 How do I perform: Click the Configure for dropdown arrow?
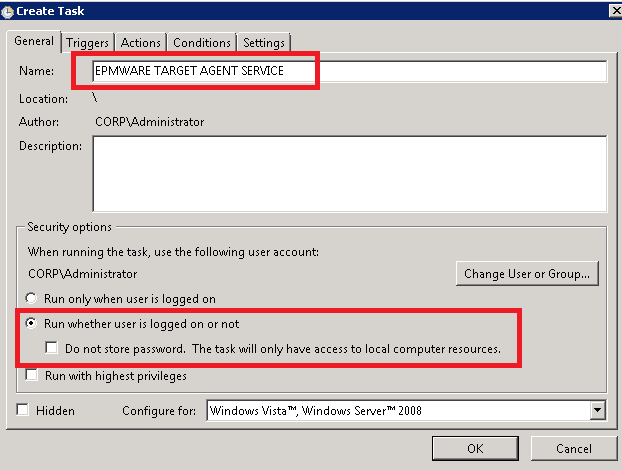[598, 410]
